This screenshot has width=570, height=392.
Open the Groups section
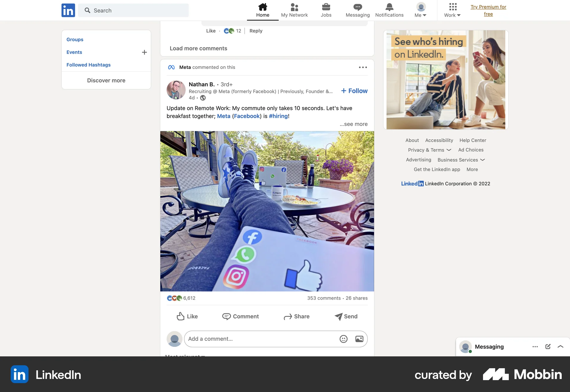[75, 39]
